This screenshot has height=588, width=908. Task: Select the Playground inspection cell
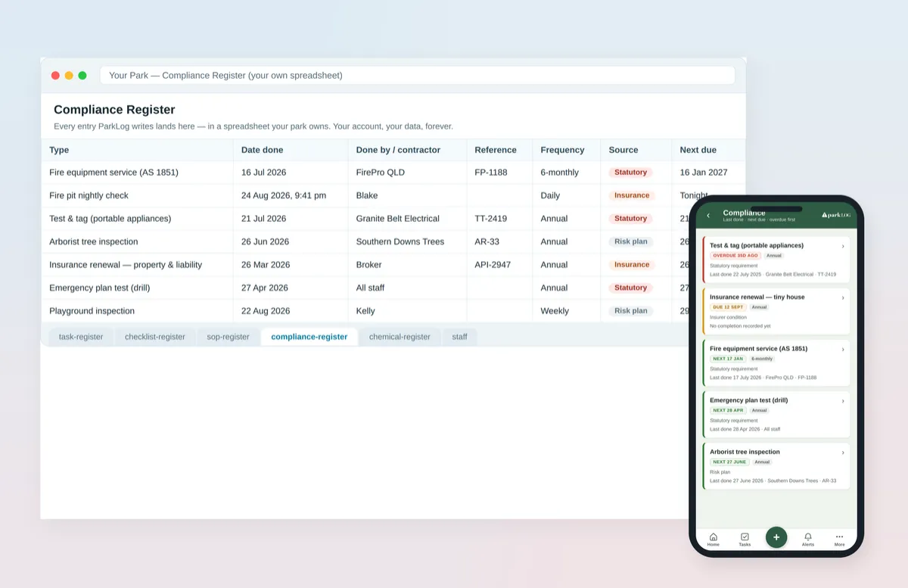[137, 311]
